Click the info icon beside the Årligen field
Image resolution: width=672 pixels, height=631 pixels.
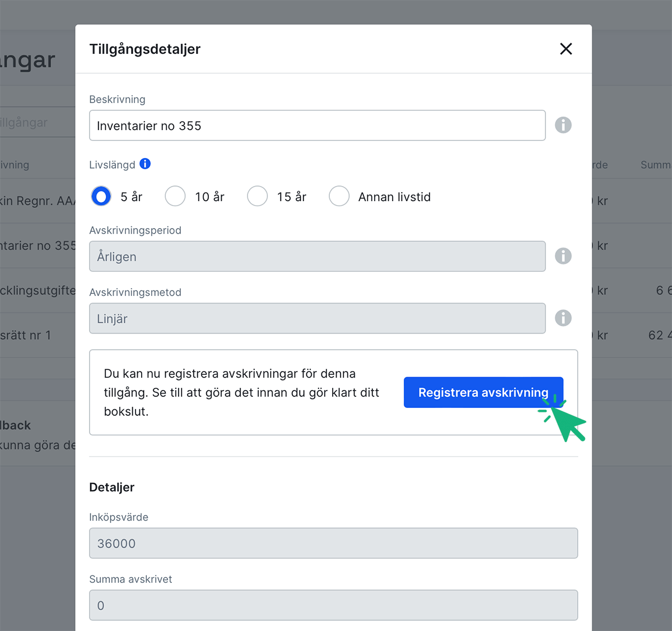(563, 256)
